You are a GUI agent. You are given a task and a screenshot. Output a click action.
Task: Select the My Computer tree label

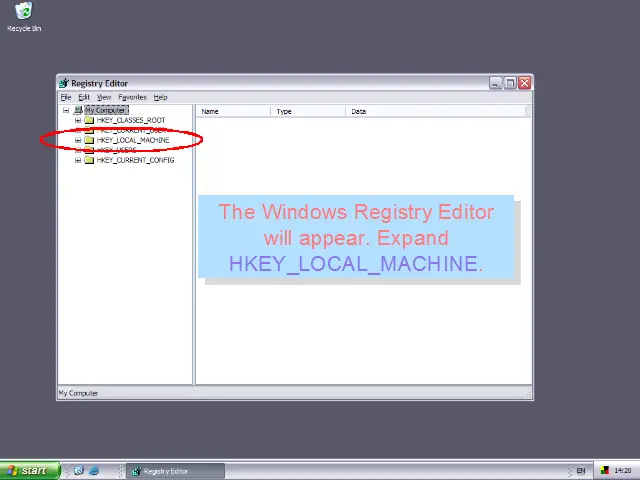(x=106, y=110)
